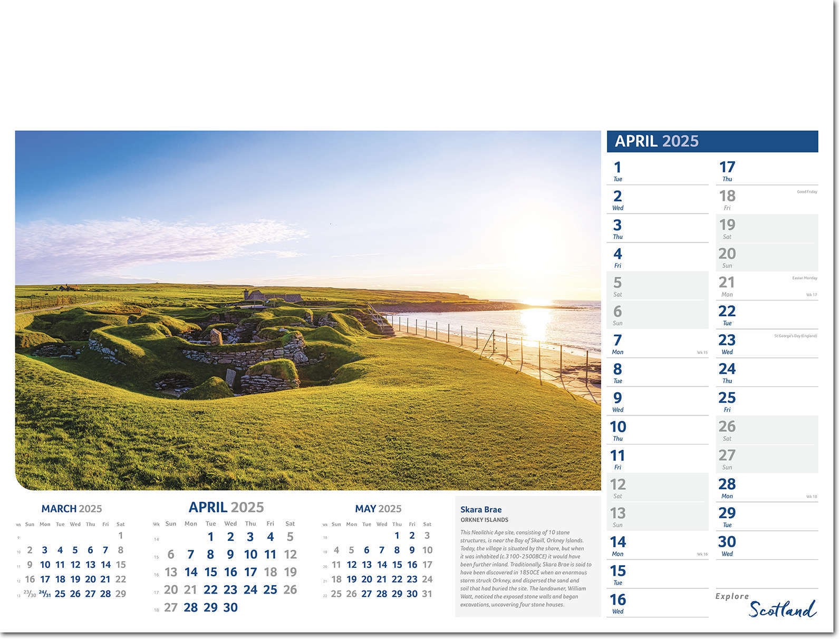Select 6 Sun in the daily list

pyautogui.click(x=658, y=315)
